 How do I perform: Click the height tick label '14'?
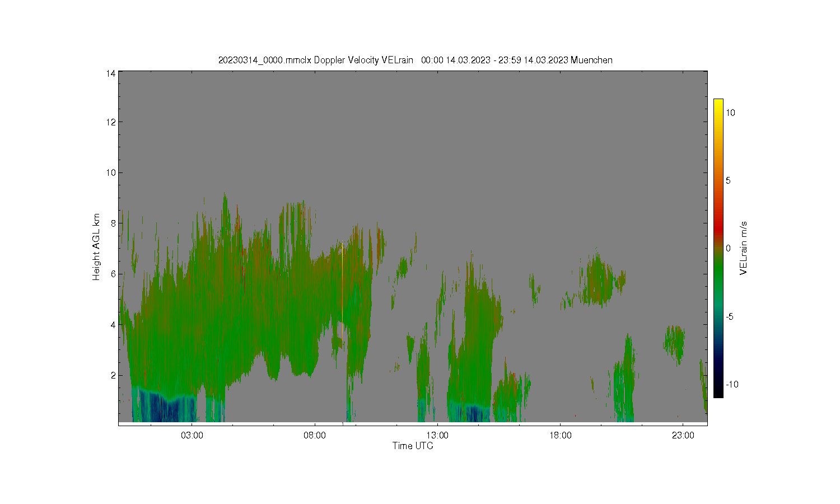pyautogui.click(x=111, y=73)
